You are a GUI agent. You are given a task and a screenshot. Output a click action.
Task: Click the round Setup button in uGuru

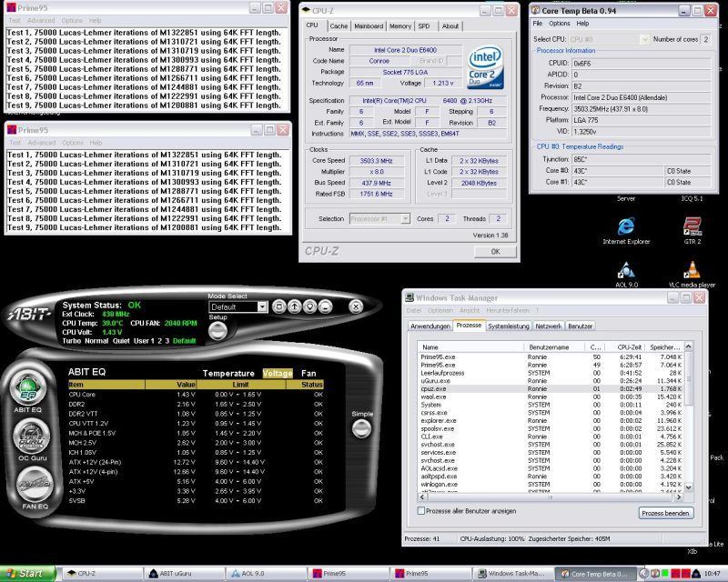217,331
